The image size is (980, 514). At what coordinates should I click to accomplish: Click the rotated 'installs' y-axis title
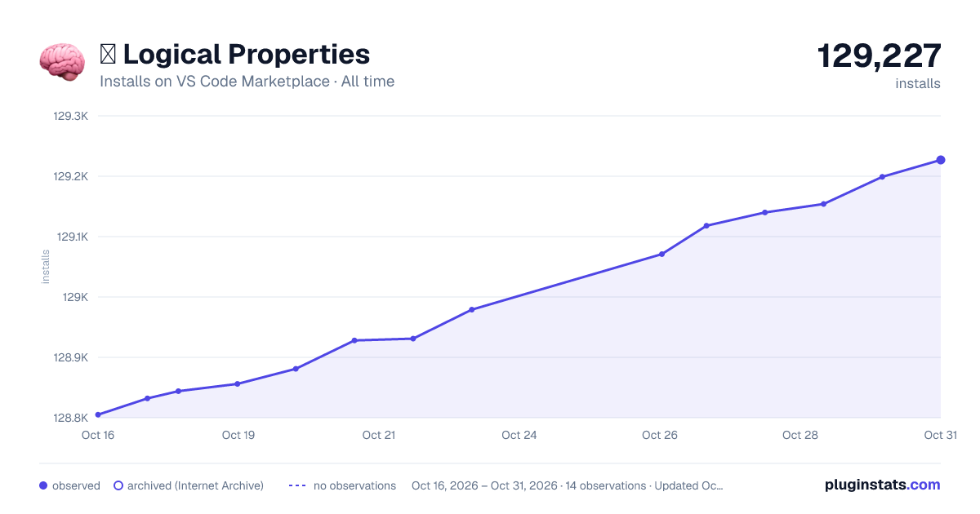click(46, 267)
